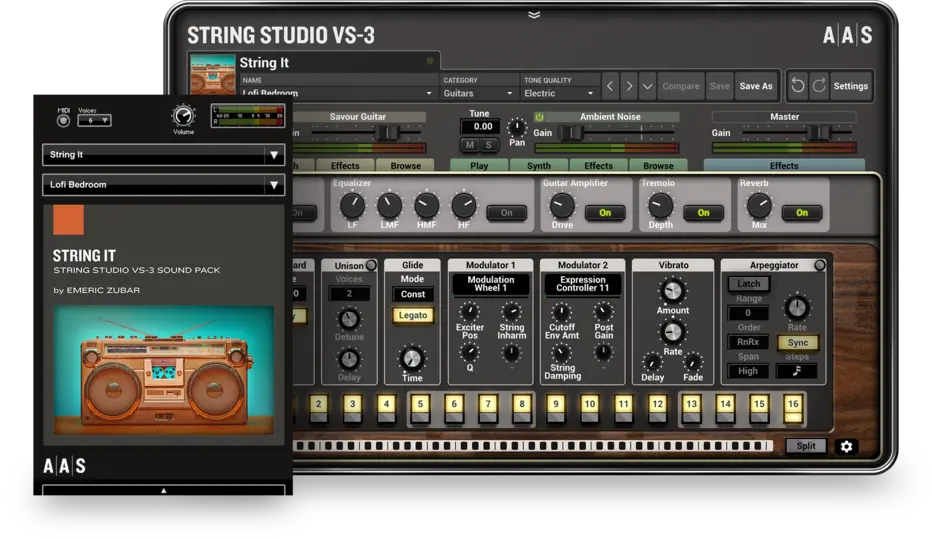The height and width of the screenshot is (539, 932).
Task: Toggle the Legato button in Glide
Action: pos(413,315)
